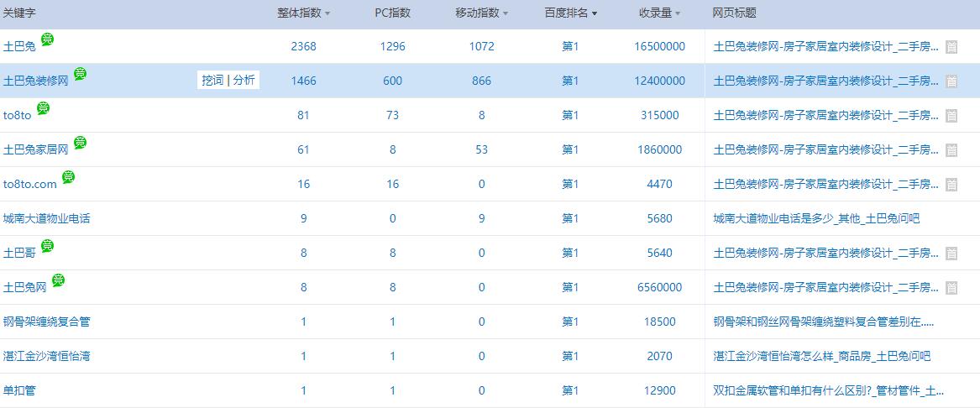Screen dimensions: 980x408
Task: Open keyword link 钢骨架缠绕复合管
Action: point(46,322)
